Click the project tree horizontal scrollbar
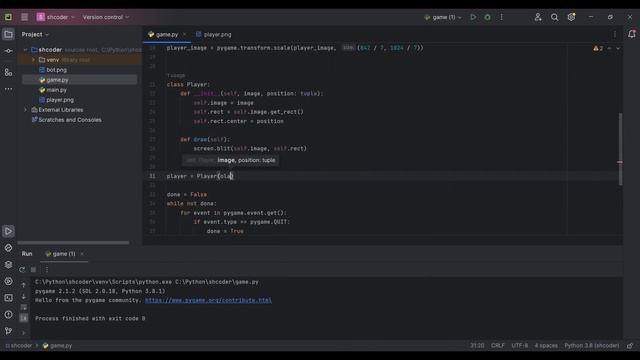The image size is (640, 360). click(x=73, y=242)
